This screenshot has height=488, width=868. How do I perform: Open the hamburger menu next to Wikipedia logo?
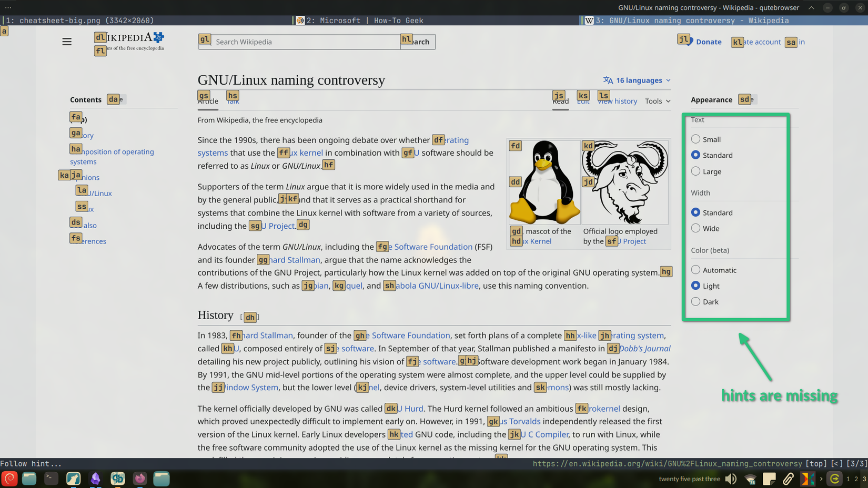point(67,42)
